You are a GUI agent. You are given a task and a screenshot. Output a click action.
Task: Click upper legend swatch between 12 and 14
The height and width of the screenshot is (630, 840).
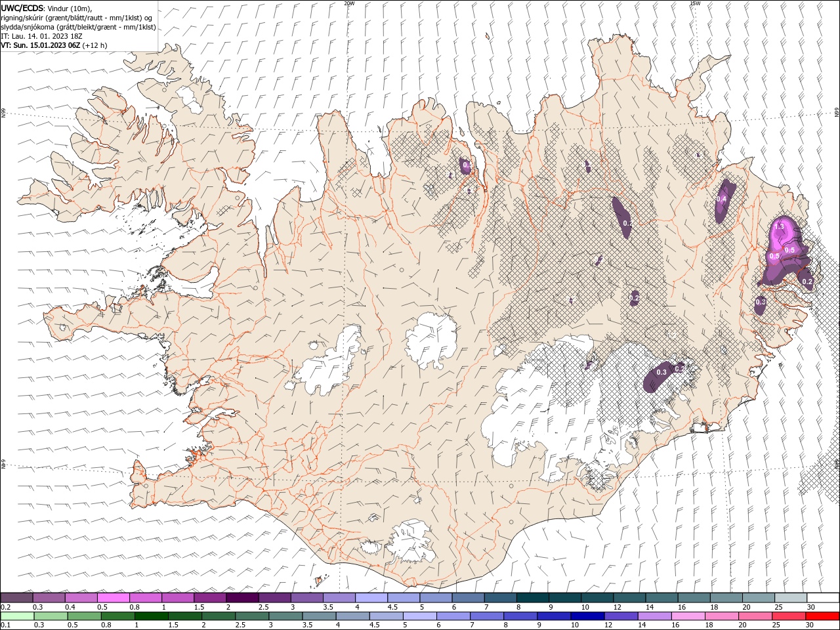click(x=629, y=597)
